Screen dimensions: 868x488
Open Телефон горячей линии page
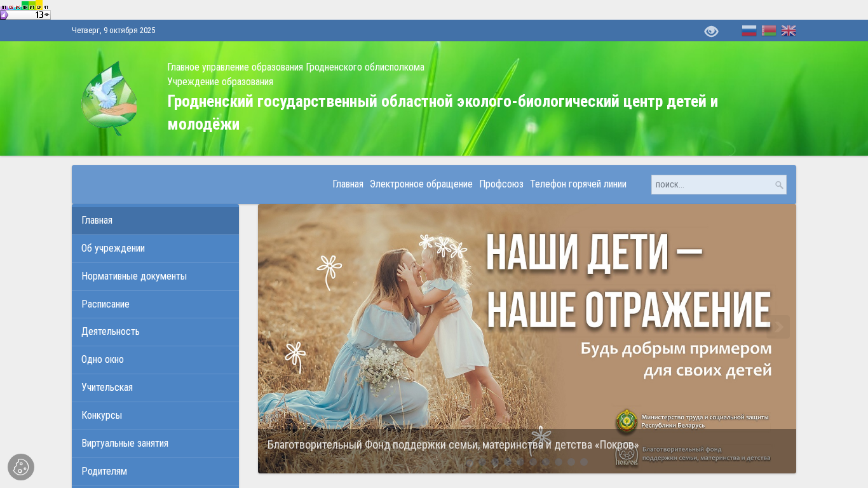pyautogui.click(x=578, y=184)
